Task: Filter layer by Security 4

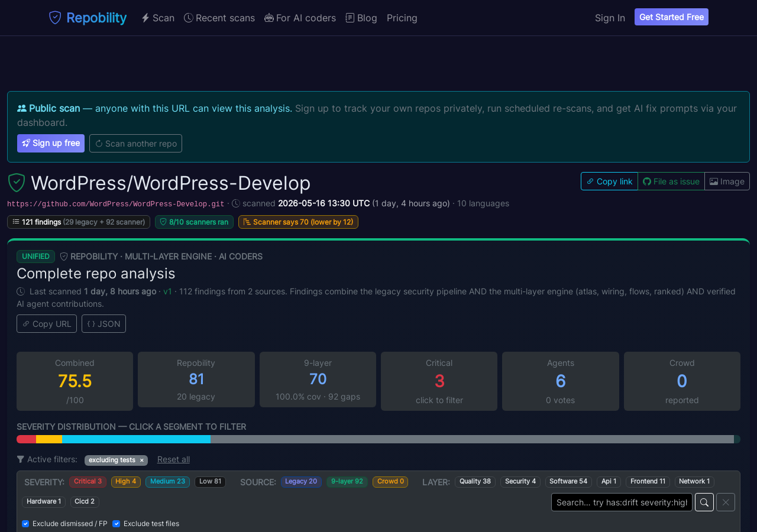Action: [520, 482]
